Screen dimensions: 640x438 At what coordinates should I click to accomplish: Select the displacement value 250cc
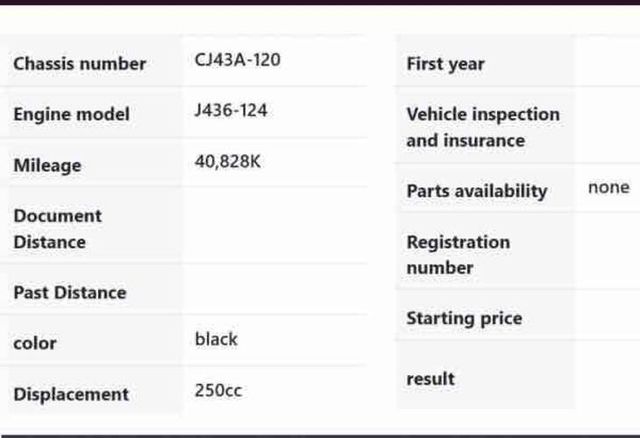(218, 390)
